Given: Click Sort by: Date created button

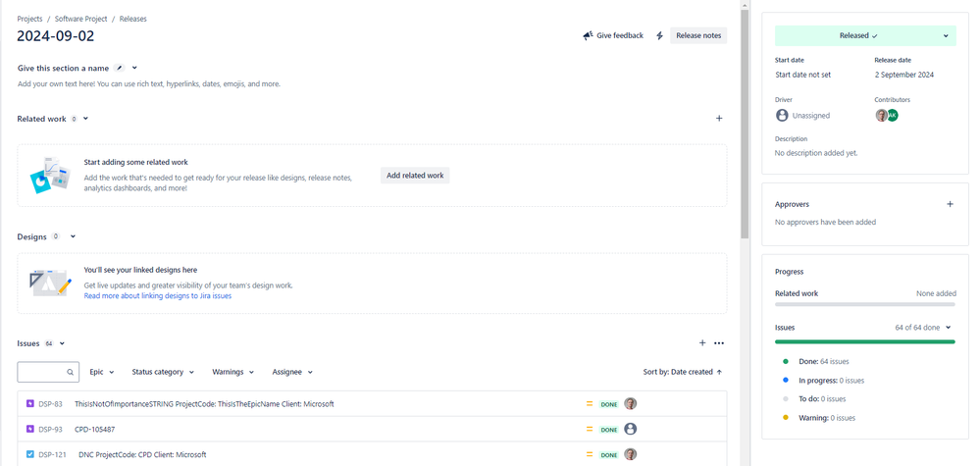Looking at the screenshot, I should (683, 372).
